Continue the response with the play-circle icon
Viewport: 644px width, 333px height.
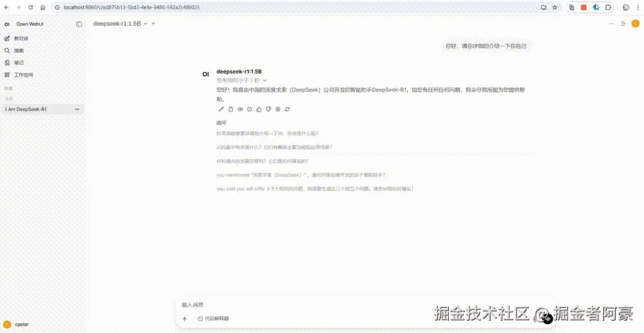tap(278, 109)
